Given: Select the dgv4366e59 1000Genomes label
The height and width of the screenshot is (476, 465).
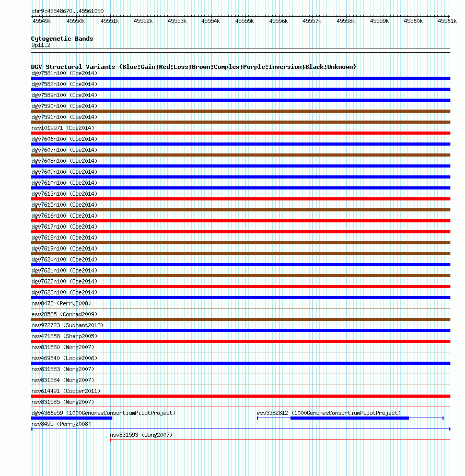Looking at the screenshot, I should 103,413.
